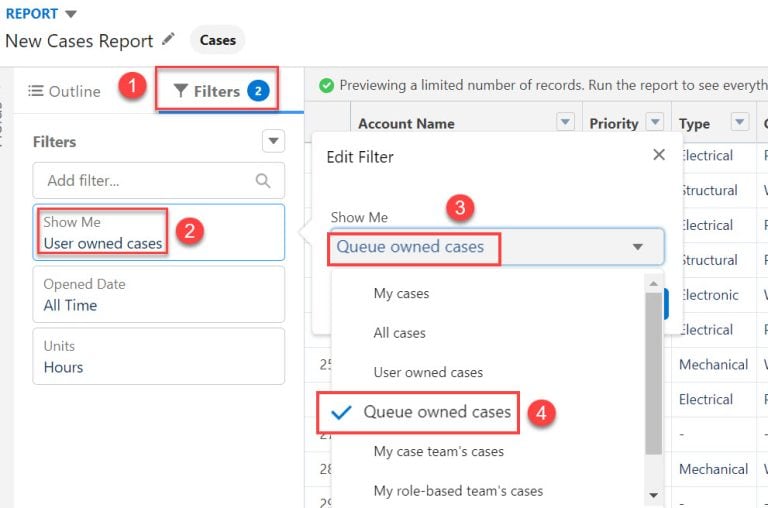The image size is (768, 508).
Task: Open the Type column menu arrow
Action: point(740,121)
